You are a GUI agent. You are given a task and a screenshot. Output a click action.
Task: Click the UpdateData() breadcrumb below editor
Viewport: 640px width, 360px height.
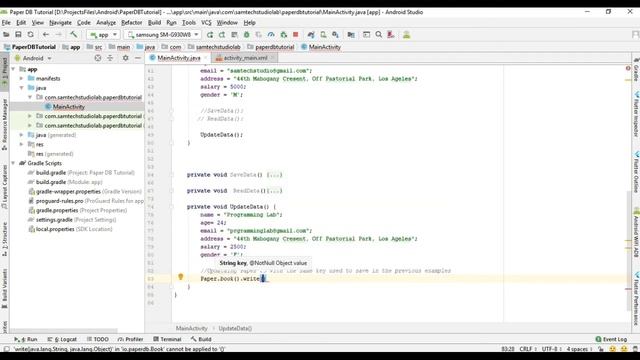[x=235, y=328]
